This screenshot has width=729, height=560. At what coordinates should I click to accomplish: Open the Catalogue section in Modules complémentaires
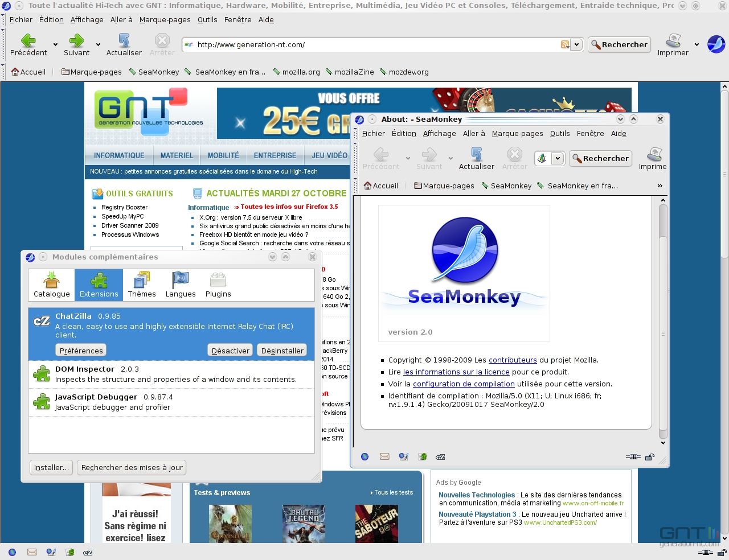pyautogui.click(x=52, y=285)
